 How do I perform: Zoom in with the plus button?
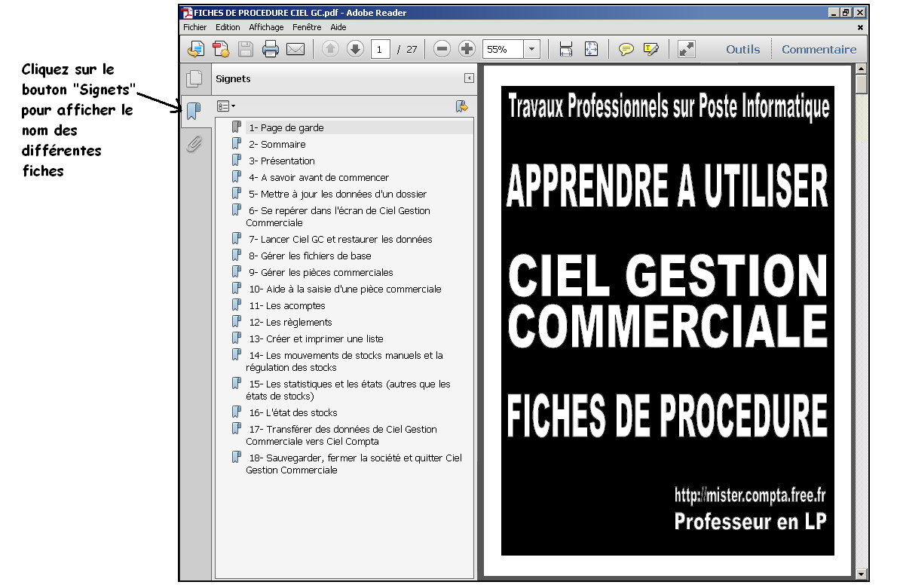point(467,49)
